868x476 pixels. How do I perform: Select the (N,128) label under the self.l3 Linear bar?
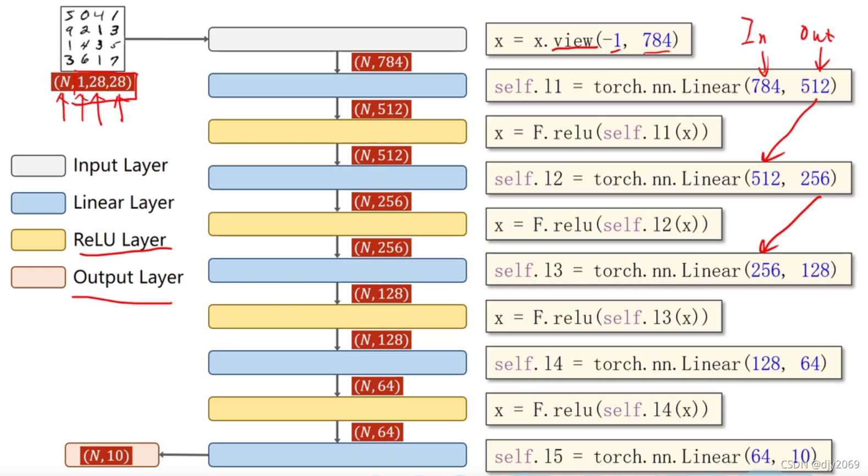point(382,294)
